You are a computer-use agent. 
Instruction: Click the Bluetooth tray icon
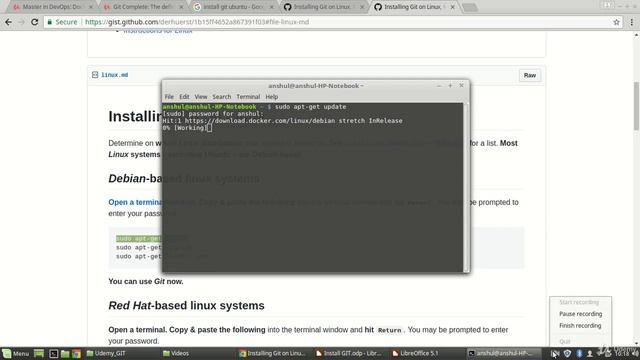579,353
